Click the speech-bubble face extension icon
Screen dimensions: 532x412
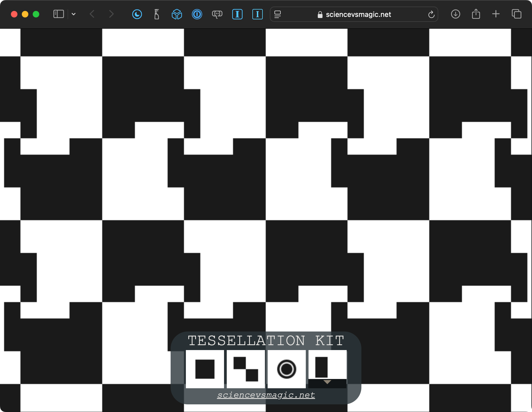(217, 14)
